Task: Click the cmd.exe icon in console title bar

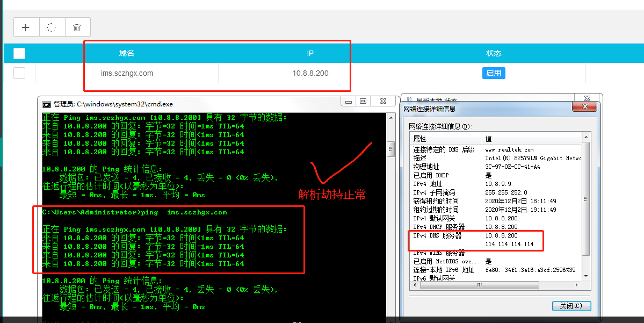Action: click(x=47, y=104)
